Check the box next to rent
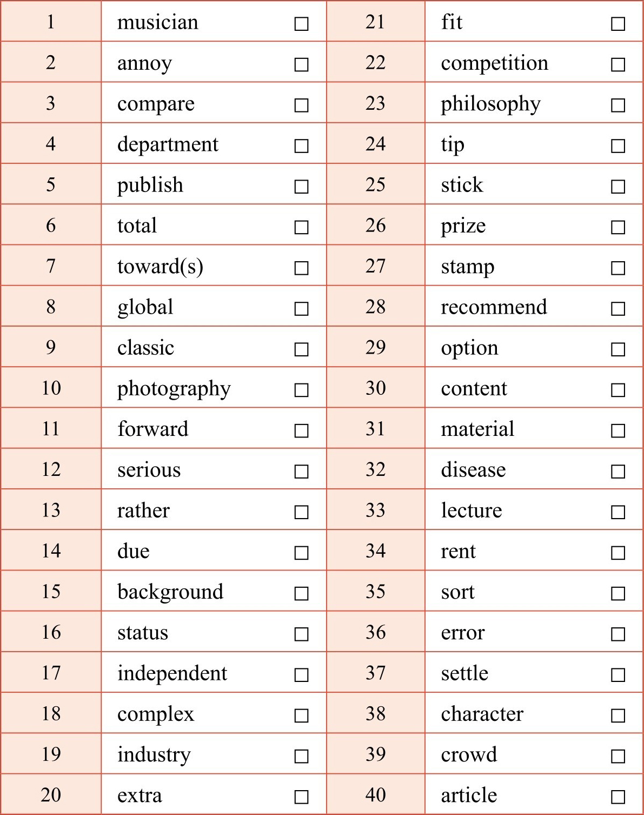Viewport: 644px width, 815px height. coord(618,553)
